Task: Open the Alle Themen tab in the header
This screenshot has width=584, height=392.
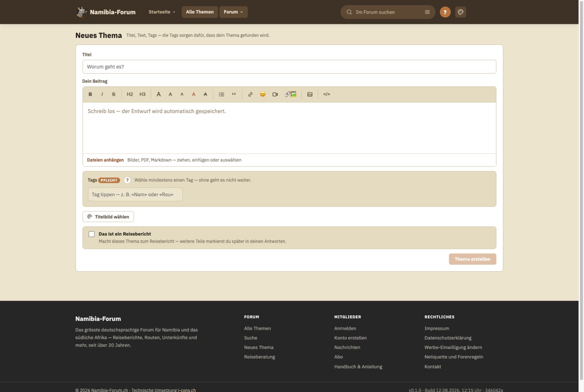Action: coord(200,12)
